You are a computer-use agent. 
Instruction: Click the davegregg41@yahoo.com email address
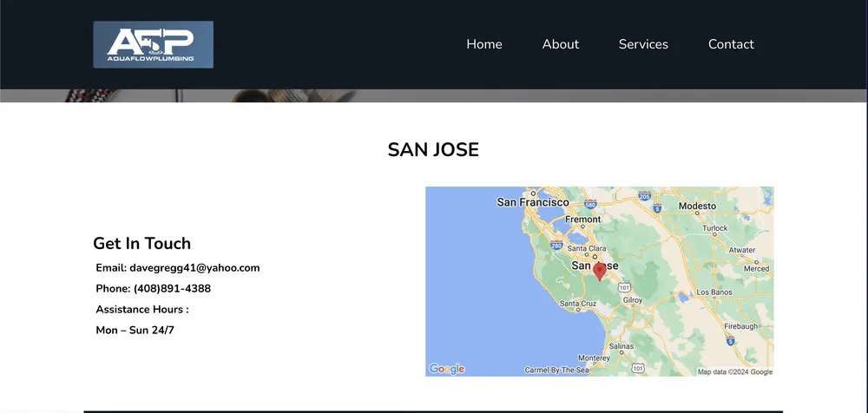click(194, 268)
